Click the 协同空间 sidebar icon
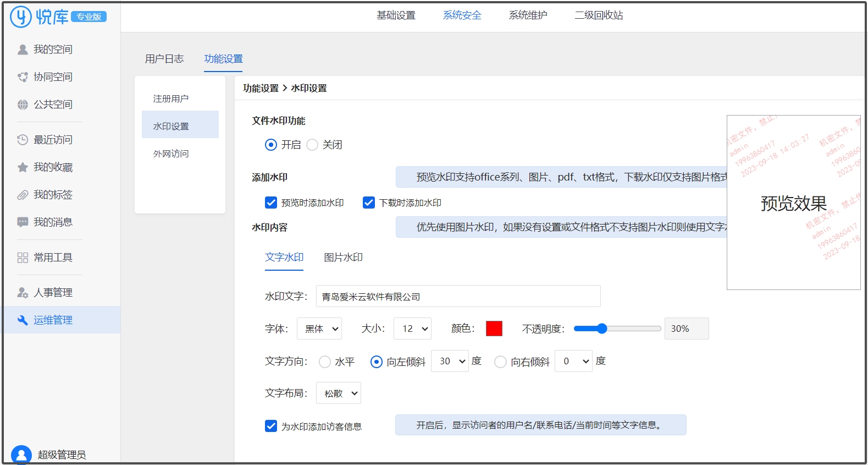The height and width of the screenshot is (465, 868). 23,77
